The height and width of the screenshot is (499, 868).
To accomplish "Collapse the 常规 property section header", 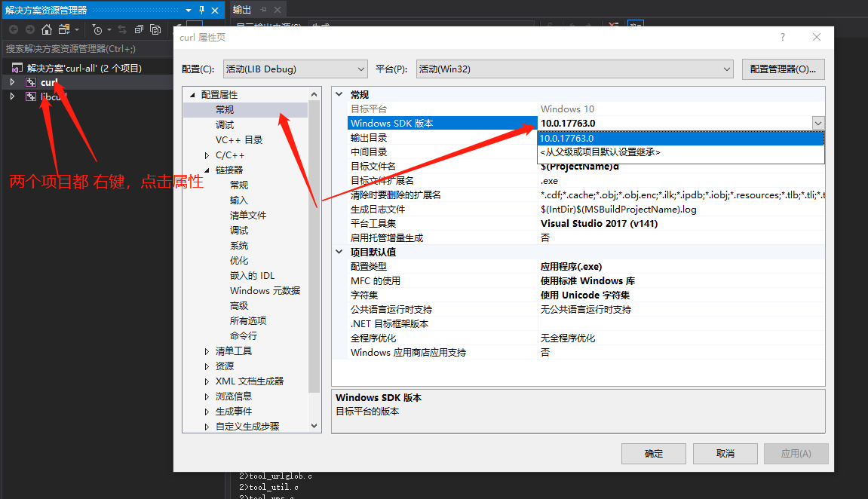I will pos(339,95).
